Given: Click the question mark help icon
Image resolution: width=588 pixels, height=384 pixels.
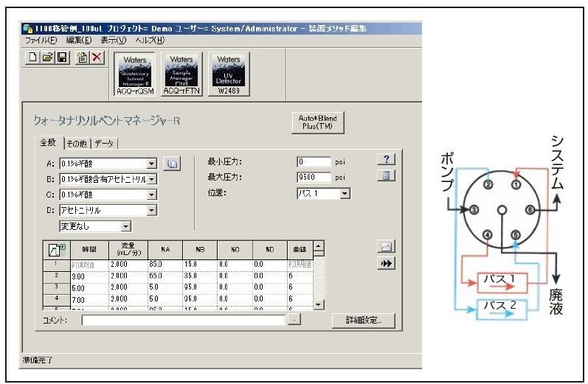Looking at the screenshot, I should 387,159.
